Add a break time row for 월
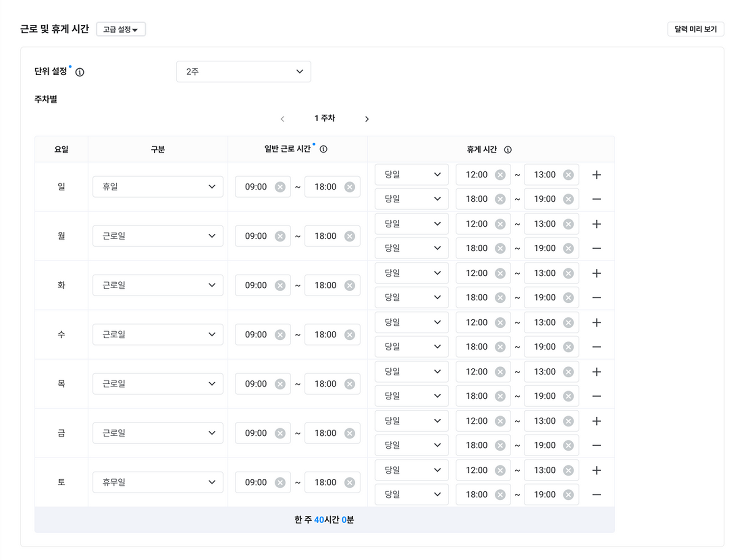744x560 pixels. [596, 224]
